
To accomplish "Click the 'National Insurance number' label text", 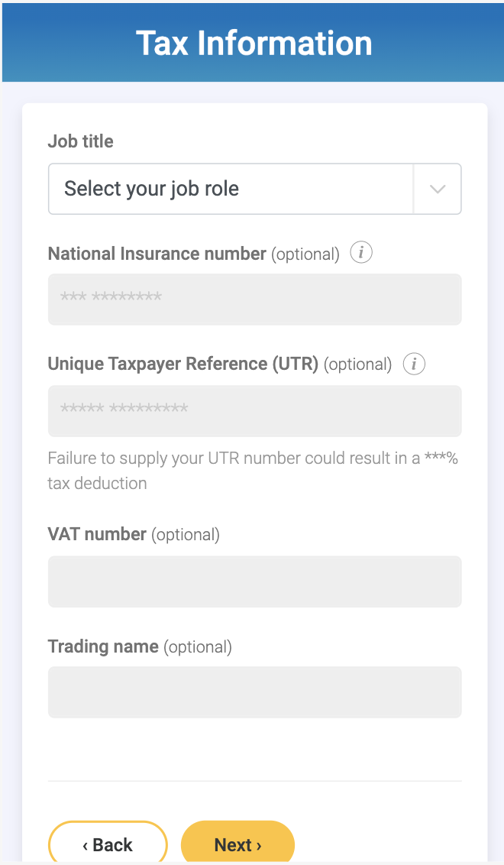I will pyautogui.click(x=157, y=254).
